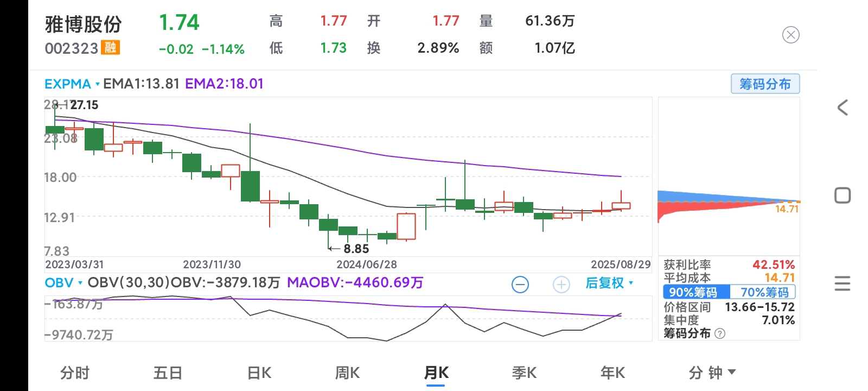Tap the stock code 002323
This screenshot has height=391, width=868.
pos(71,48)
